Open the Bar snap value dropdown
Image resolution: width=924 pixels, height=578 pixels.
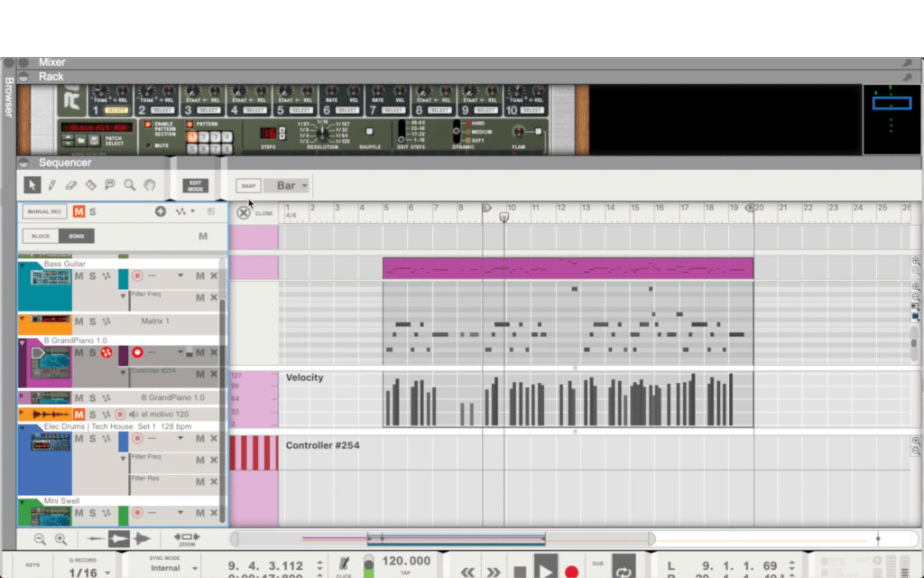291,186
